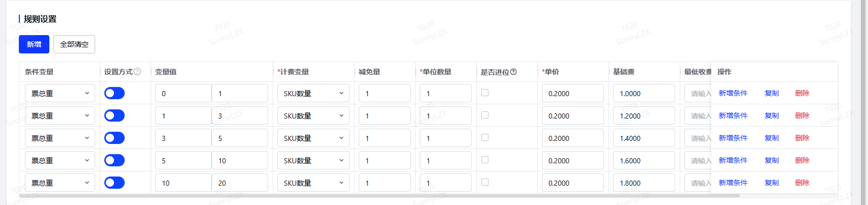
Task: Click help icon next to 是否进位 header
Action: 513,72
